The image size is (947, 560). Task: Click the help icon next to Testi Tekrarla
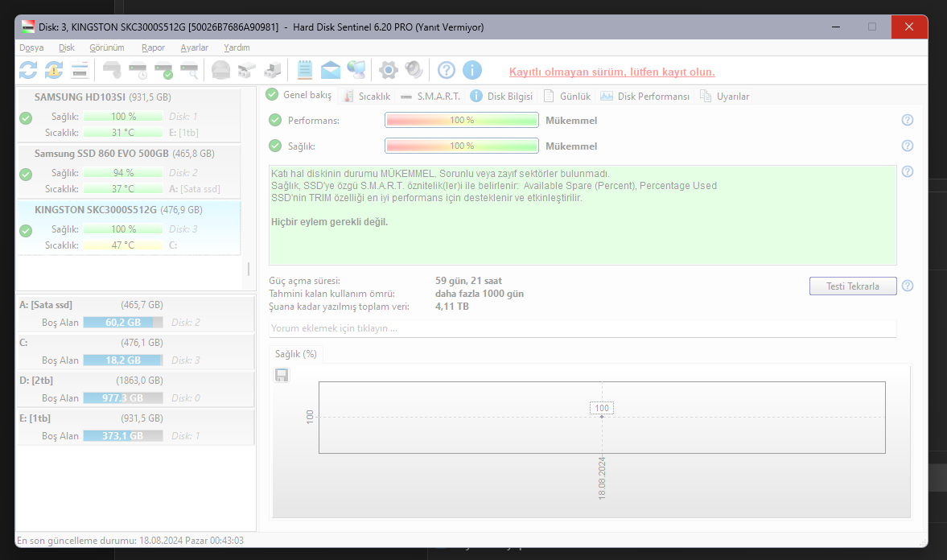[x=907, y=286]
